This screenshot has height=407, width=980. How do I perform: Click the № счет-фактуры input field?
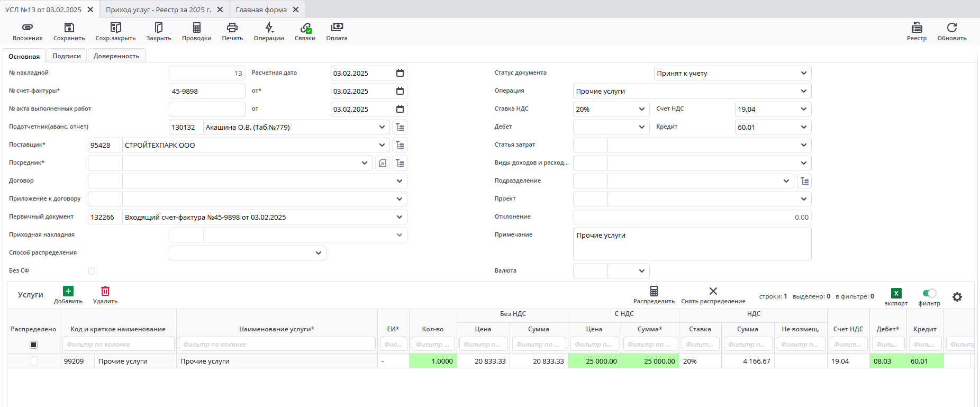click(207, 91)
